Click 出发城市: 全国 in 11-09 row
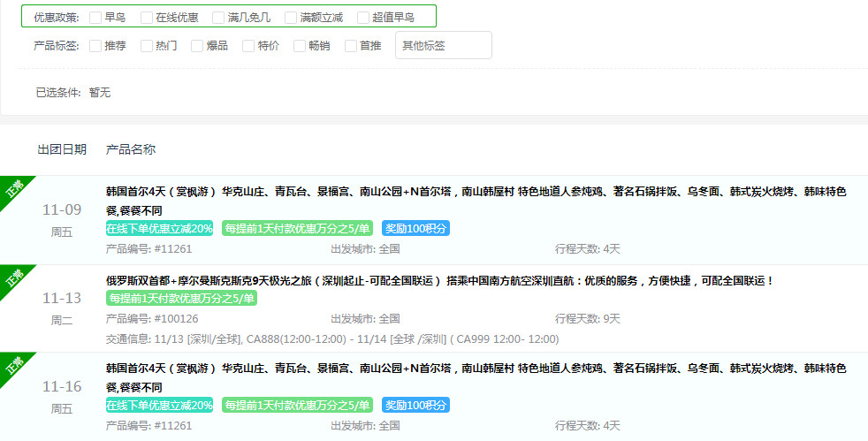This screenshot has width=868, height=441. tap(365, 249)
